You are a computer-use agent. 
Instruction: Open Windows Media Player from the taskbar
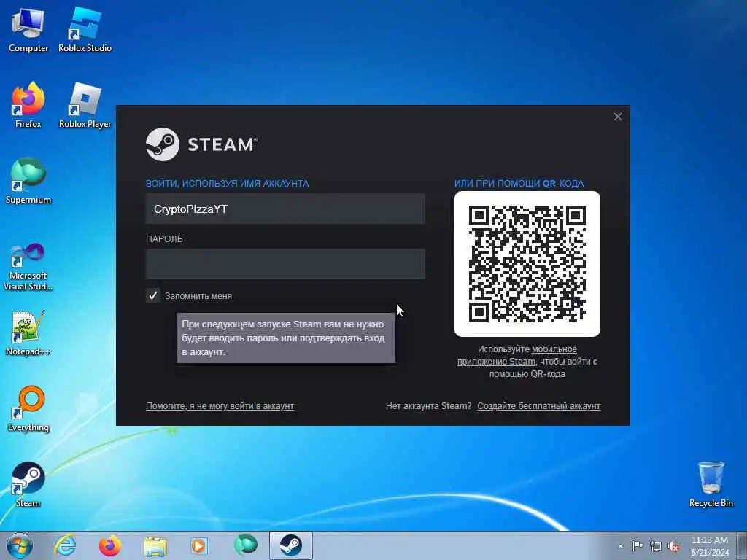click(x=200, y=545)
